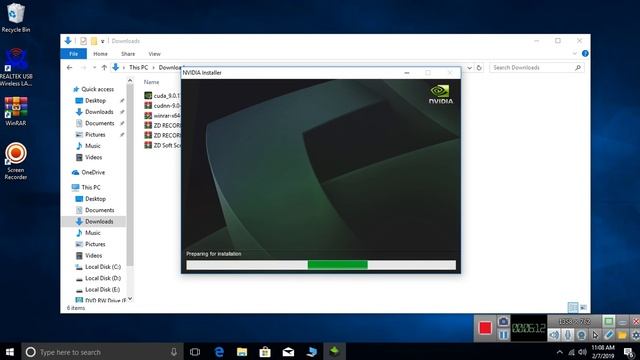Open recordings folder from recorder toolbar
Image resolution: width=640 pixels, height=360 pixels.
pos(622,335)
